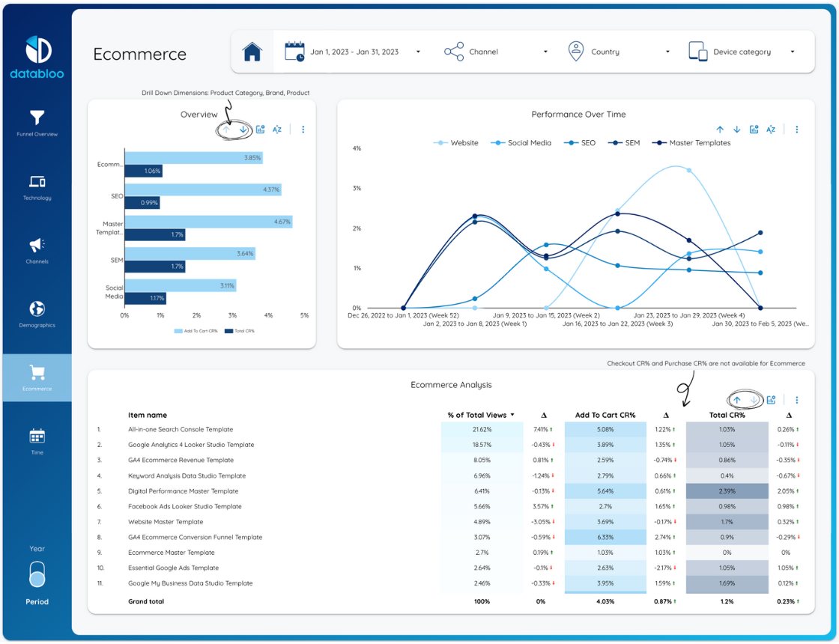Click the 6.33% Add To Cart CR% cell
Screen dimensions: 839x644
click(605, 537)
